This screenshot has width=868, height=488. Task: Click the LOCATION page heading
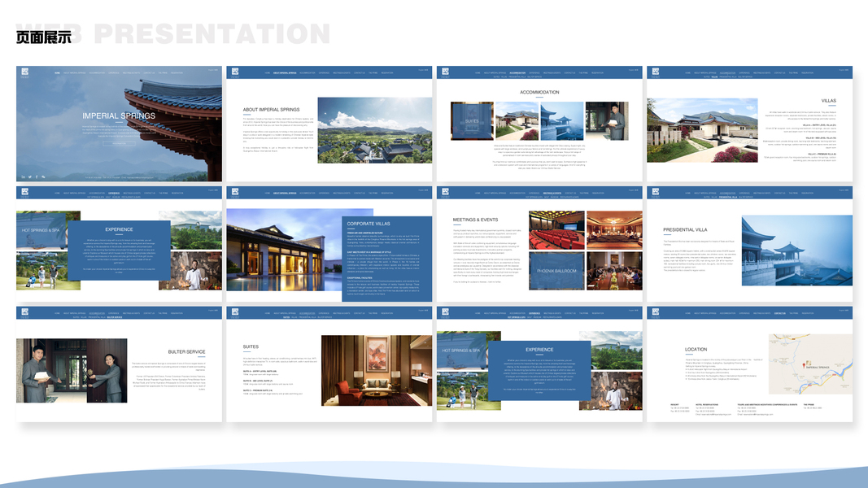pos(696,350)
